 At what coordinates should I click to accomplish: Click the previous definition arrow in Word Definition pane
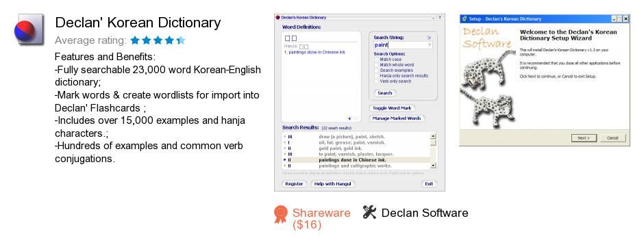[349, 118]
